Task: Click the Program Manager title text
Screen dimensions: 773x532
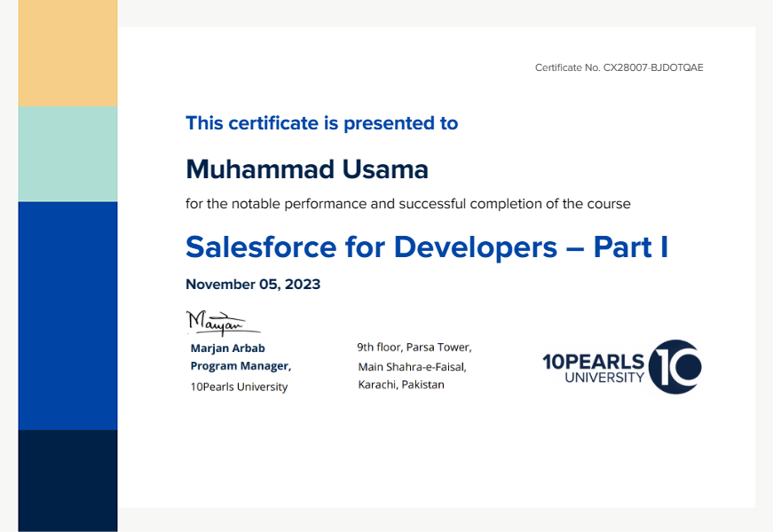Action: tap(241, 366)
